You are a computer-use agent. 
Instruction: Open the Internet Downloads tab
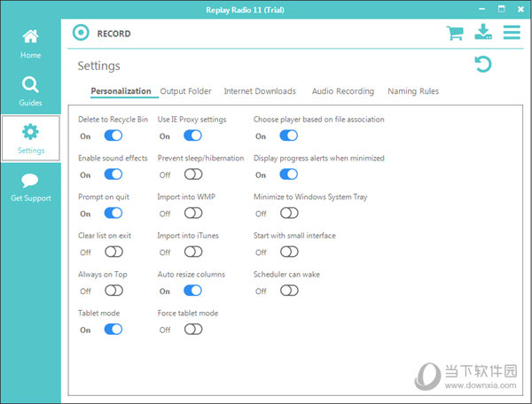pyautogui.click(x=260, y=91)
